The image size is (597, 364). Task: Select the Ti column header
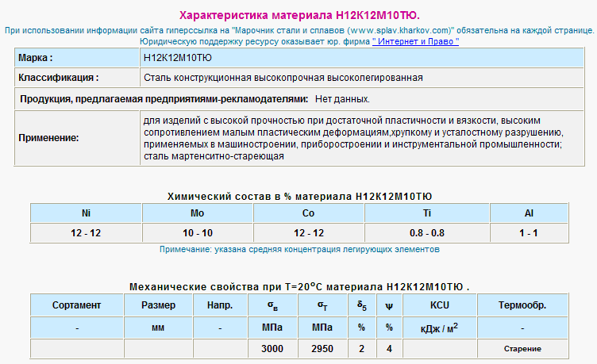click(x=427, y=213)
